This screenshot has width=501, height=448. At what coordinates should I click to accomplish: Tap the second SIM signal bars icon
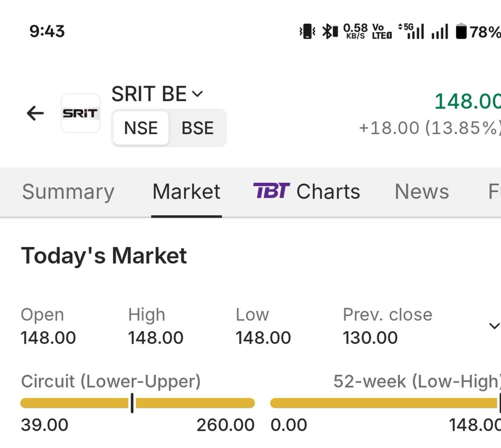tap(440, 32)
